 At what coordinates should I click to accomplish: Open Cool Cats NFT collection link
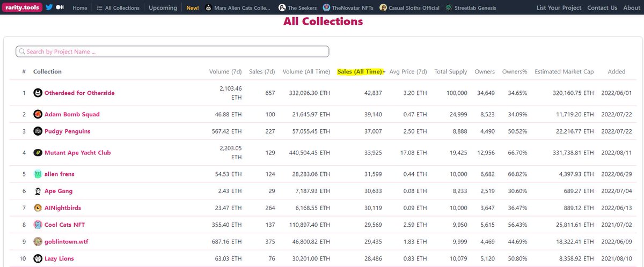coord(65,225)
